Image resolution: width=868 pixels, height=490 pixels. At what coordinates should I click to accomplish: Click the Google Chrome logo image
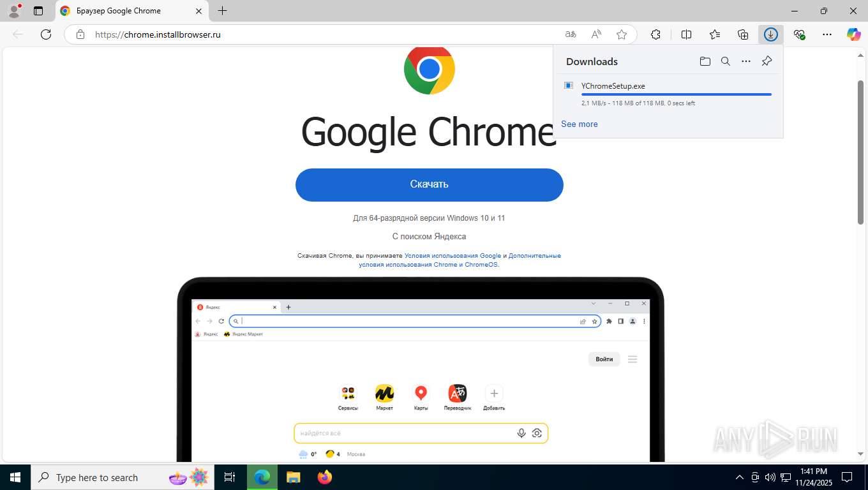click(430, 69)
